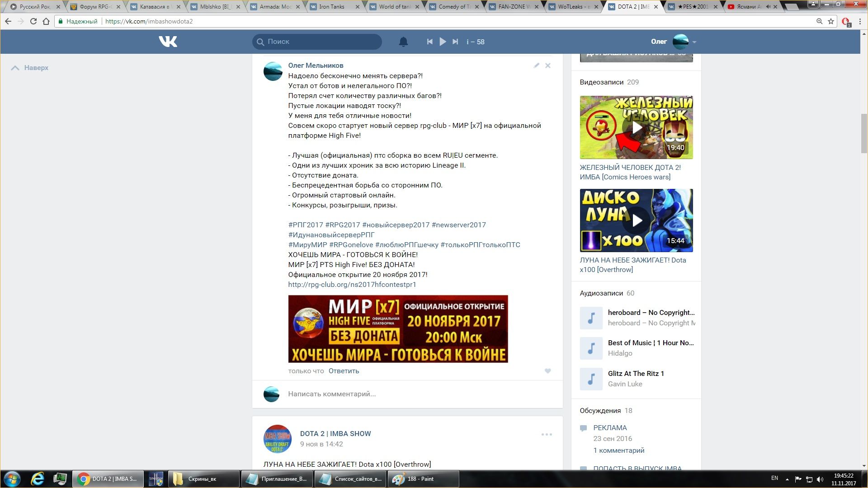
Task: Click the Ответить reply link
Action: click(344, 371)
